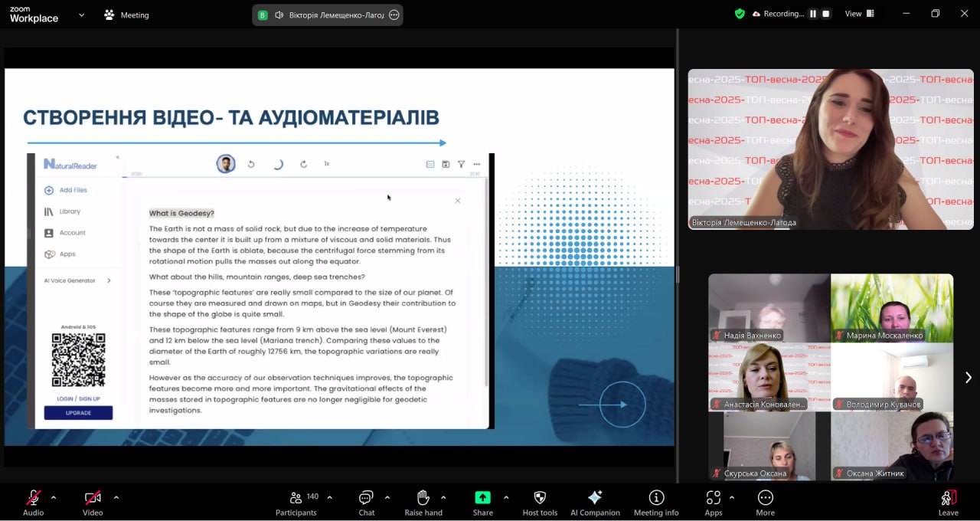Image resolution: width=980 pixels, height=521 pixels.
Task: Click the NaturalReader text scrollbar
Action: tap(487, 283)
